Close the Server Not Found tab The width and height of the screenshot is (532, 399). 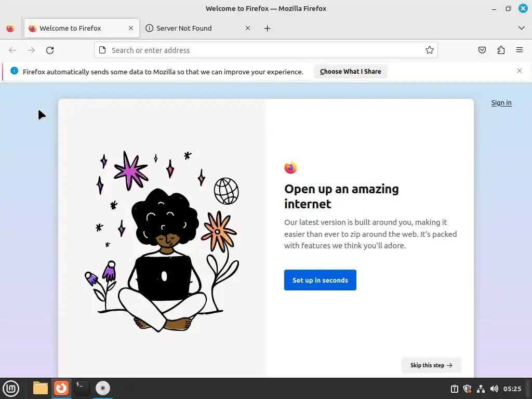coord(248,28)
